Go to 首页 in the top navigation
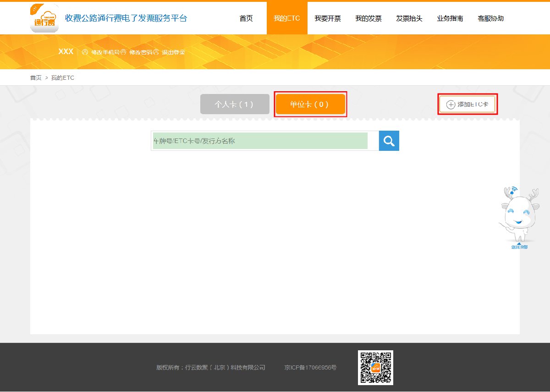Screen dimensions: 550x392 (246, 18)
